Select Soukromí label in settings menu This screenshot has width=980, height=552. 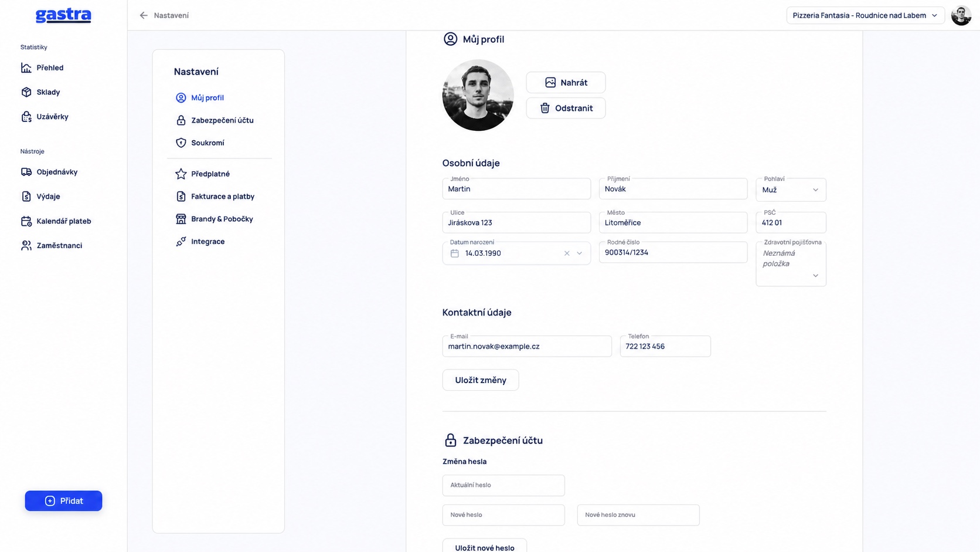[207, 143]
